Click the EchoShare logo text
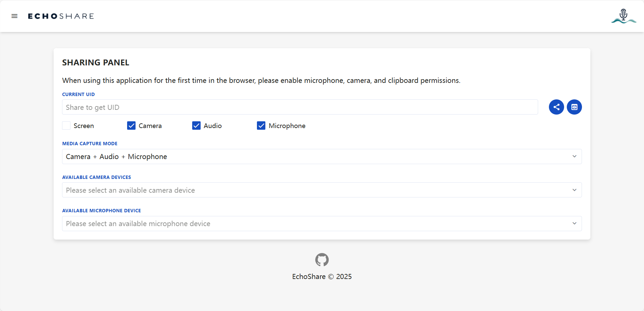Image resolution: width=644 pixels, height=311 pixels. pyautogui.click(x=61, y=16)
